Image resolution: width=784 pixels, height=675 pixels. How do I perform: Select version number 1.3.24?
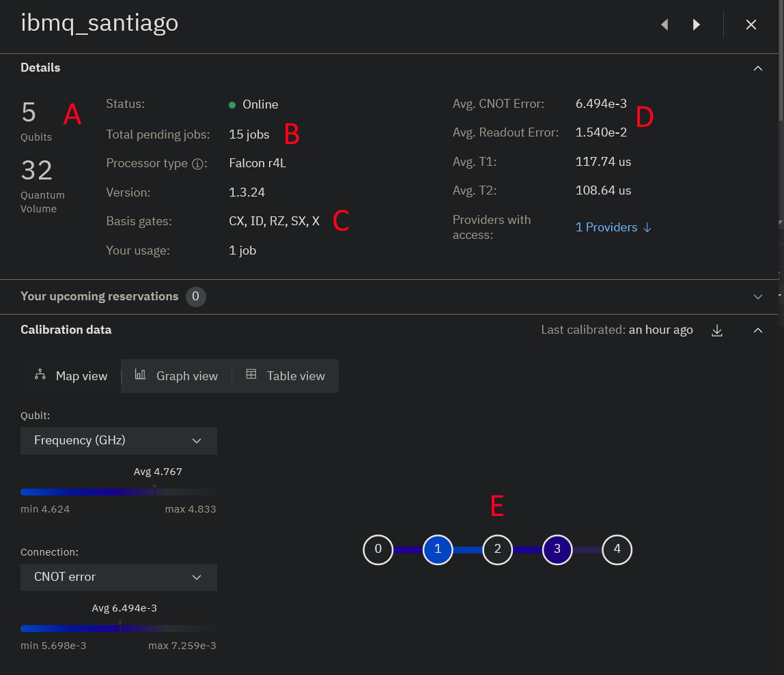tap(247, 192)
